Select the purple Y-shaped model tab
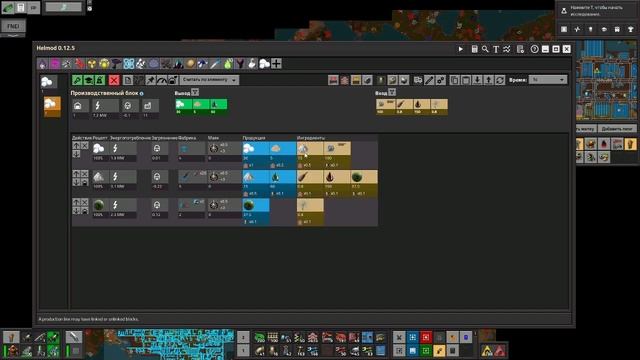This screenshot has height=360, width=640. pyautogui.click(x=240, y=64)
